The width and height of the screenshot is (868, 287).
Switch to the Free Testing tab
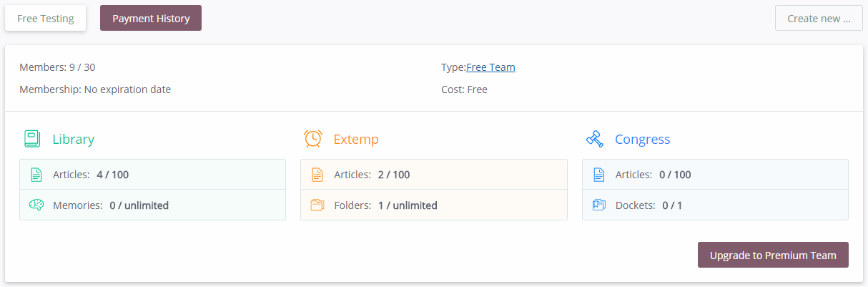pyautogui.click(x=46, y=19)
